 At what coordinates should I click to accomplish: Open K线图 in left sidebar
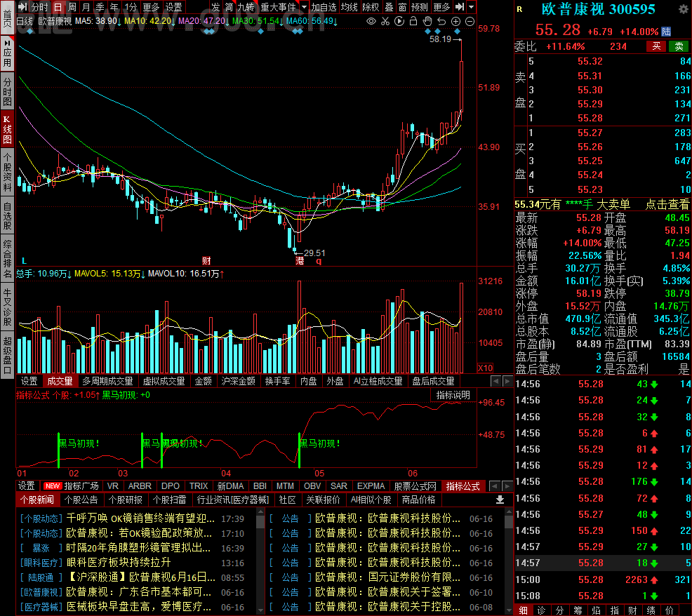pyautogui.click(x=8, y=129)
